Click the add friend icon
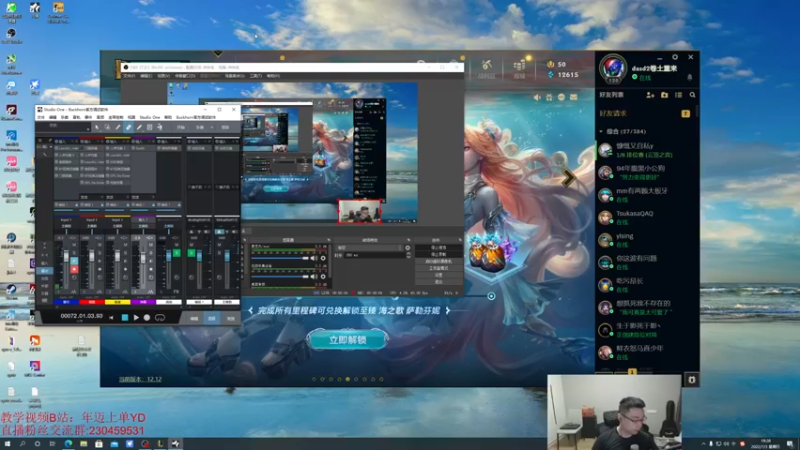The width and height of the screenshot is (800, 450). (650, 95)
